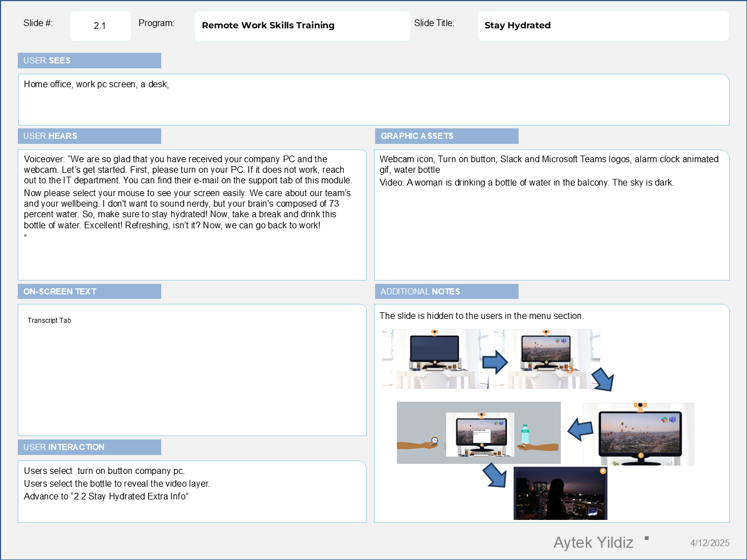
Task: Click the 4/12/2025 date stamp
Action: 710,543
